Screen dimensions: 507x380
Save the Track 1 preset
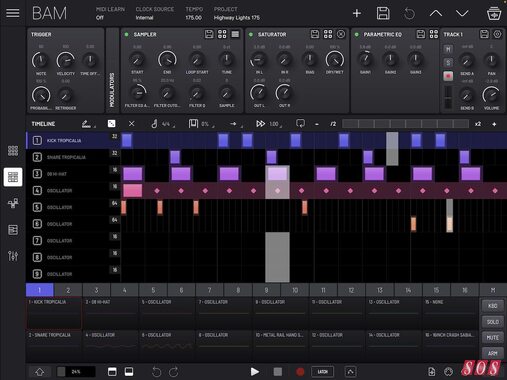[484, 34]
